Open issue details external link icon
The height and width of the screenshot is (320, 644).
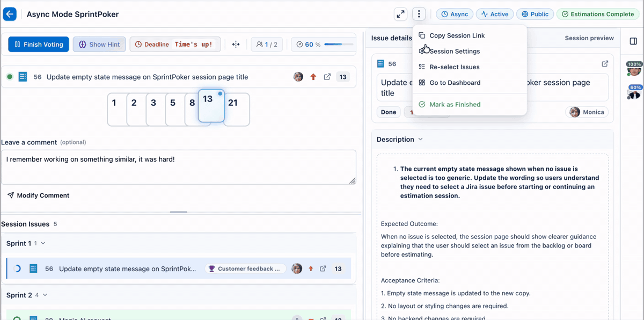[605, 63]
